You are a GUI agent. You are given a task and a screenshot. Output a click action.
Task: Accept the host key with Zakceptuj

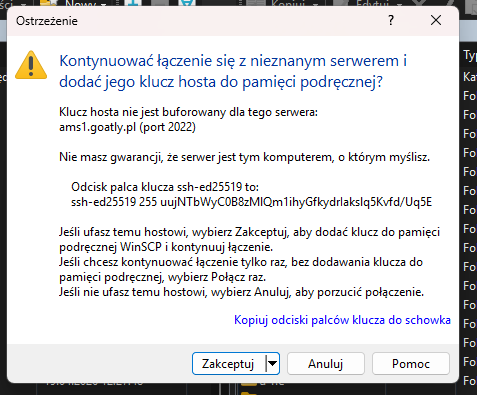click(x=229, y=364)
